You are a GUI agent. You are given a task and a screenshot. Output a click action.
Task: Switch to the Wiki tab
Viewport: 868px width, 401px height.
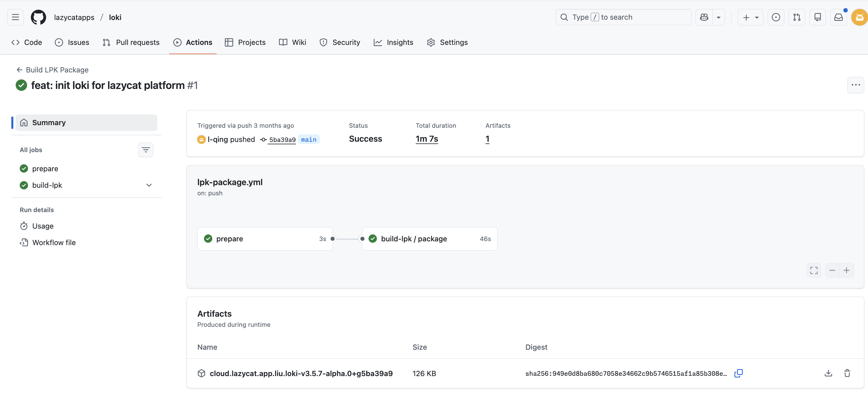tap(293, 43)
